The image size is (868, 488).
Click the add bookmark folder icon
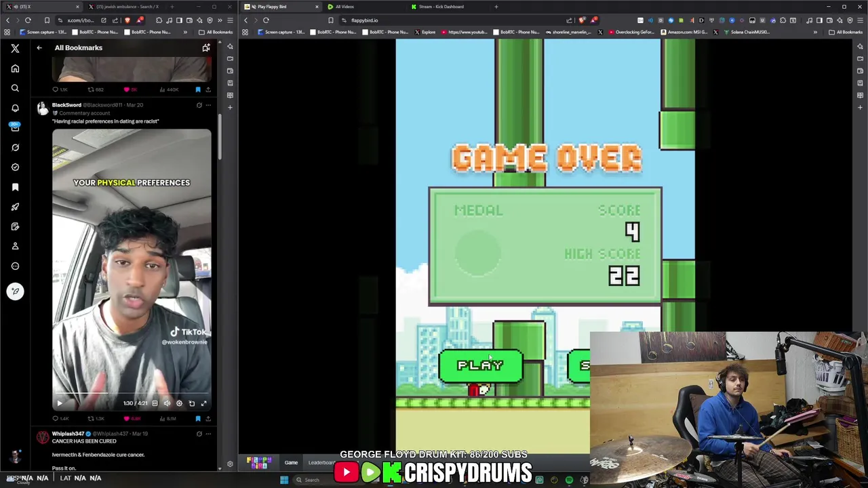click(206, 47)
